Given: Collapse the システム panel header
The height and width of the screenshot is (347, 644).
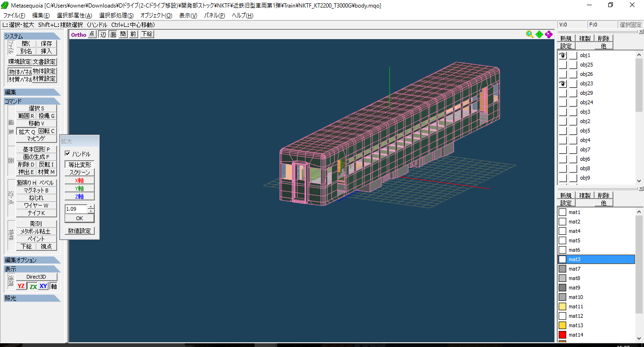Looking at the screenshot, I should 32,36.
